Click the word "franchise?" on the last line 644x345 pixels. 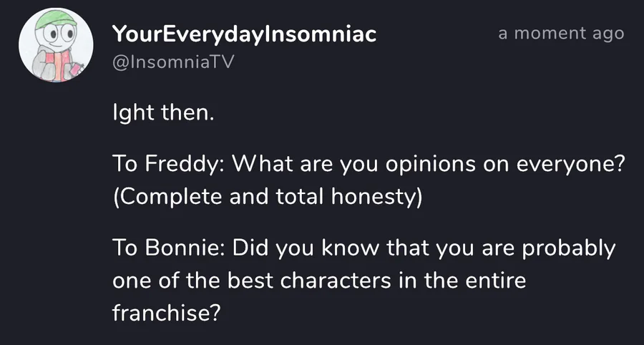pos(167,314)
